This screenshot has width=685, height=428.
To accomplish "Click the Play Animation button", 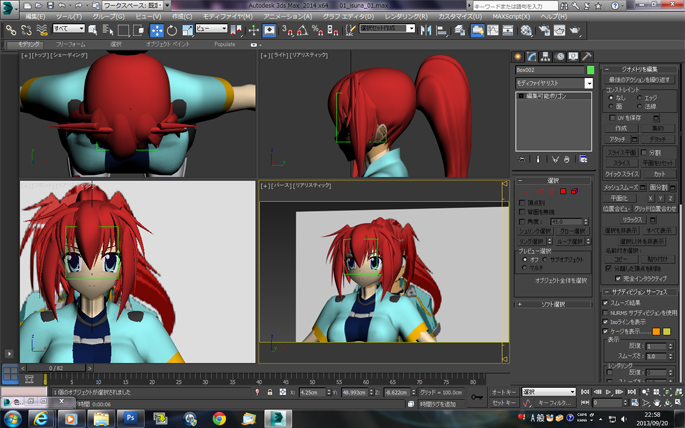I will pyautogui.click(x=609, y=392).
